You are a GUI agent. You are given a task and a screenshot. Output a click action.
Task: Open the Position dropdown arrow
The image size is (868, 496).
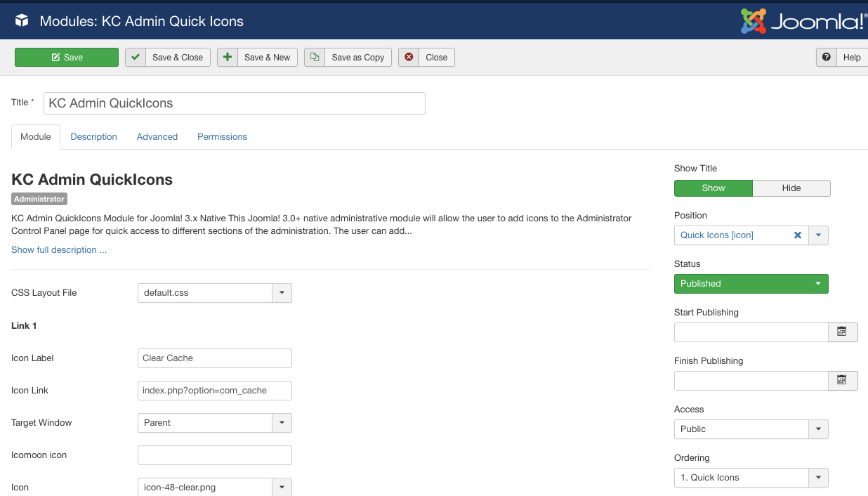coord(818,235)
